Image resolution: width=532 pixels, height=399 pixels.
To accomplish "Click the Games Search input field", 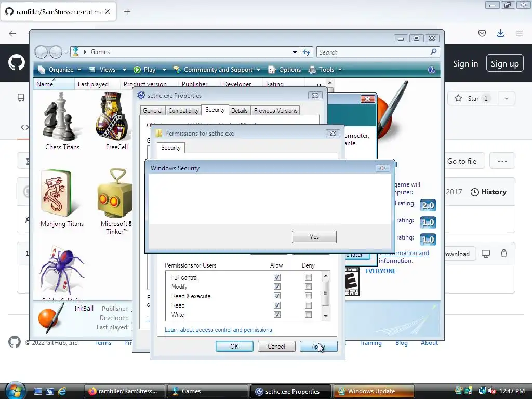I will pos(373,52).
